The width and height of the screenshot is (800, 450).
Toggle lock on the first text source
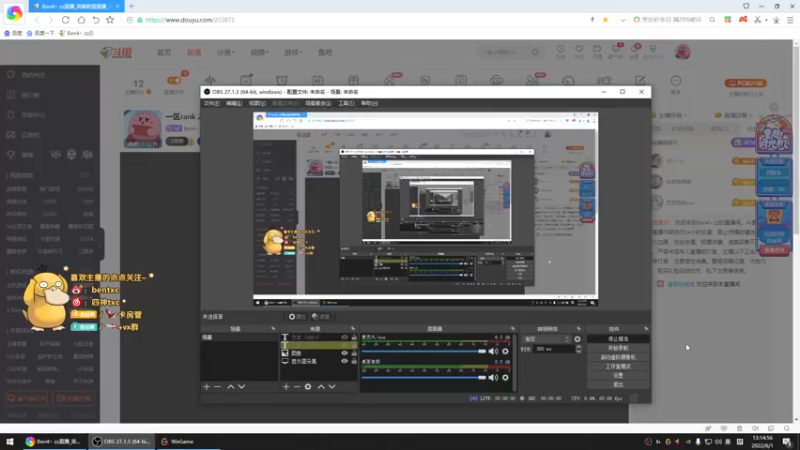[354, 337]
